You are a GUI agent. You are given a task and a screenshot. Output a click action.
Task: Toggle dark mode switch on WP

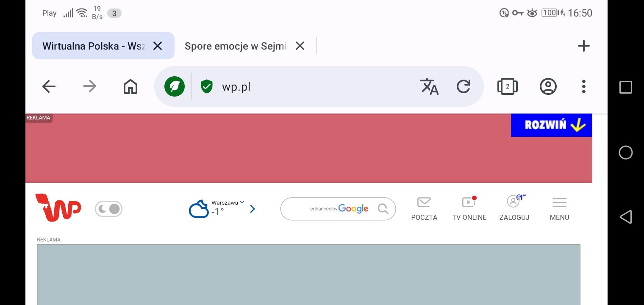coord(108,209)
